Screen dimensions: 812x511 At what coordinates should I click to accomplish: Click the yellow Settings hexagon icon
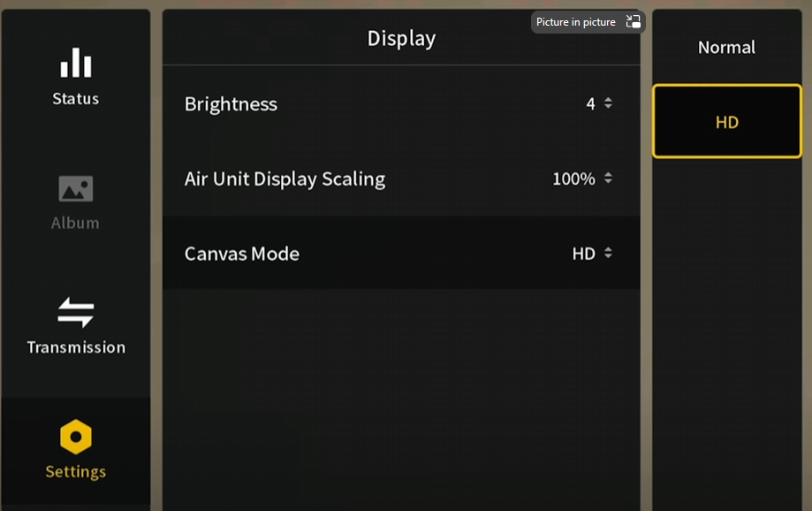pyautogui.click(x=76, y=437)
